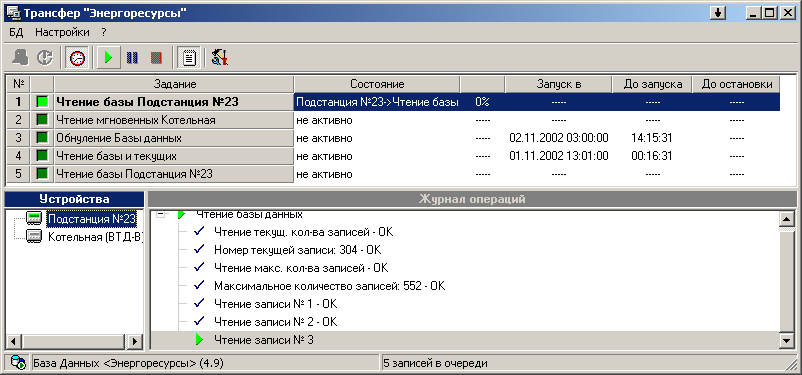This screenshot has height=375, width=802.
Task: Click devices panel right scroll arrow
Action: 135,342
